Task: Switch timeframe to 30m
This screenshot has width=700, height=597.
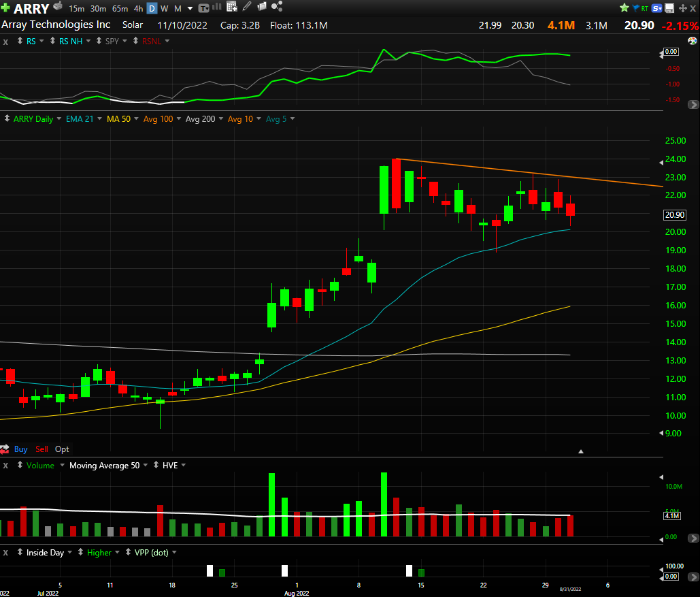Action: pyautogui.click(x=98, y=8)
